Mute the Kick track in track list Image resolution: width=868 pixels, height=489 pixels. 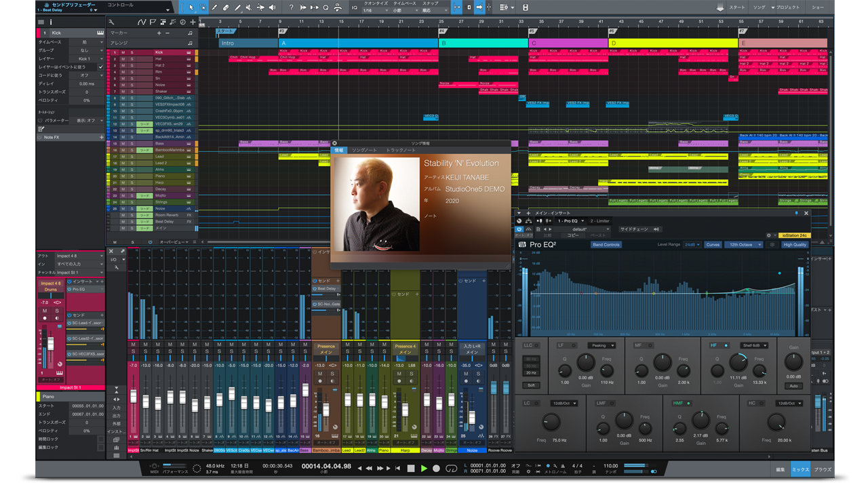tap(123, 52)
